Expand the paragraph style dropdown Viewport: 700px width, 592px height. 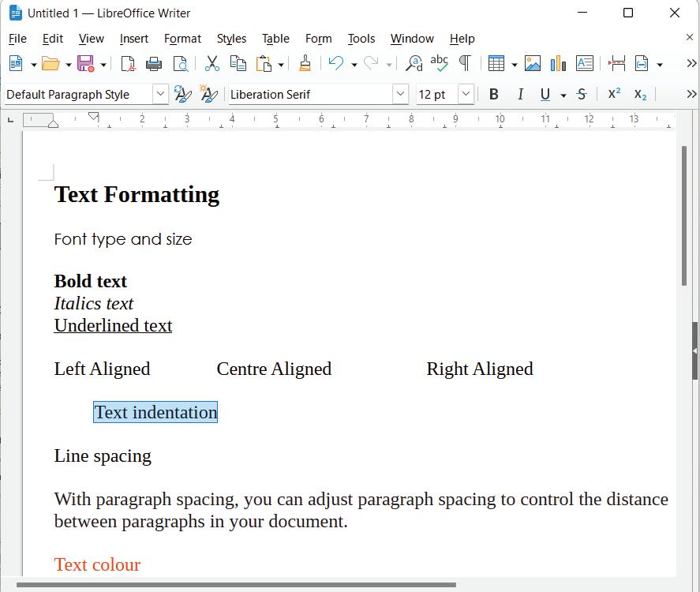tap(160, 94)
